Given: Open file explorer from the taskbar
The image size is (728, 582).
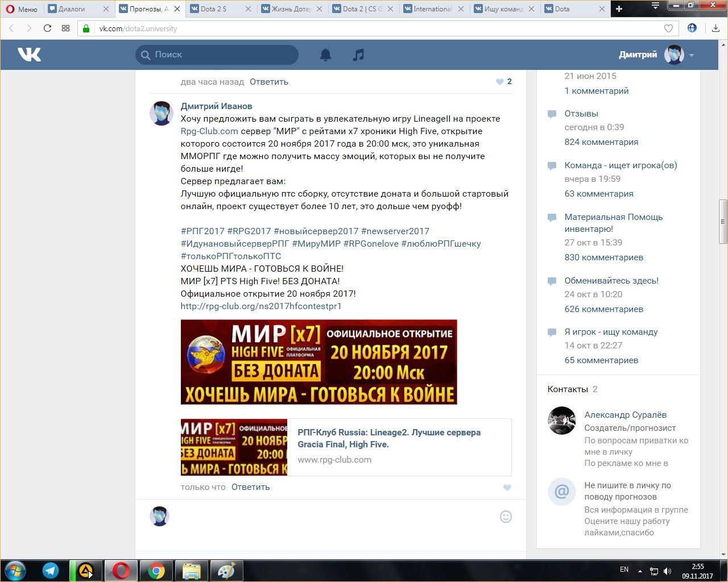Looking at the screenshot, I should [x=192, y=571].
